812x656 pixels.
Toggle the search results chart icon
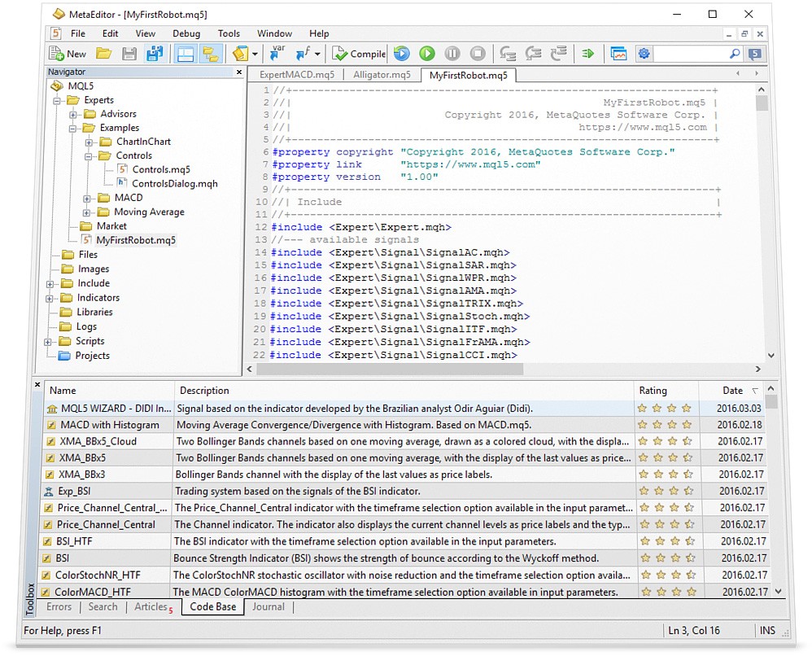619,53
